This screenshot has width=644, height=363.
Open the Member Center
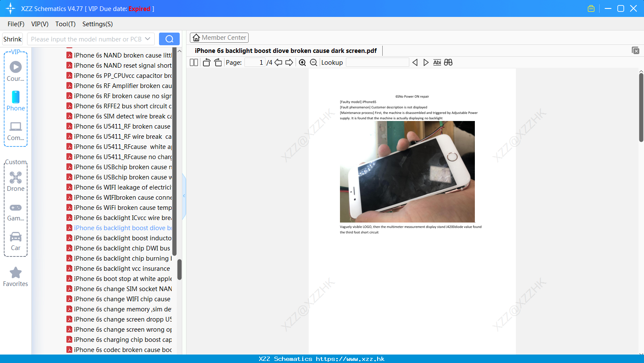click(219, 38)
